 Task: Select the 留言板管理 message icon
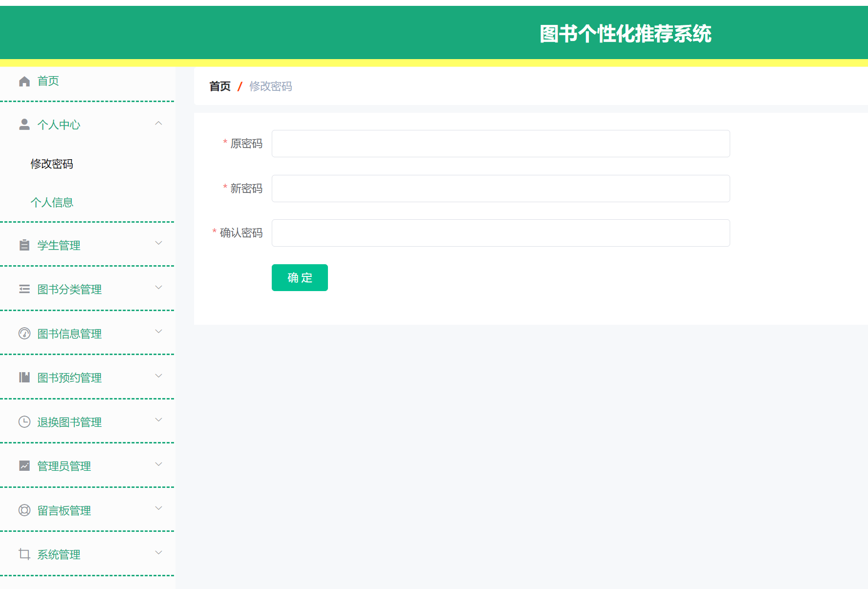click(24, 510)
